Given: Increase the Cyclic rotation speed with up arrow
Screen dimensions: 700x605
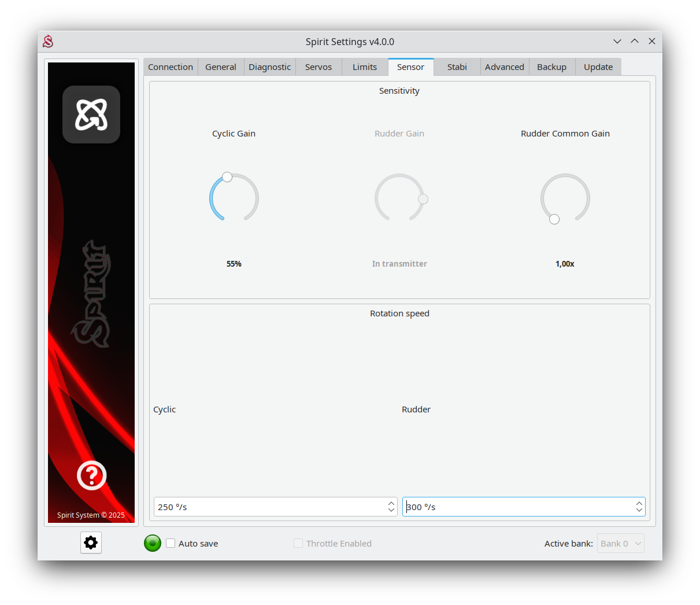Looking at the screenshot, I should (391, 503).
